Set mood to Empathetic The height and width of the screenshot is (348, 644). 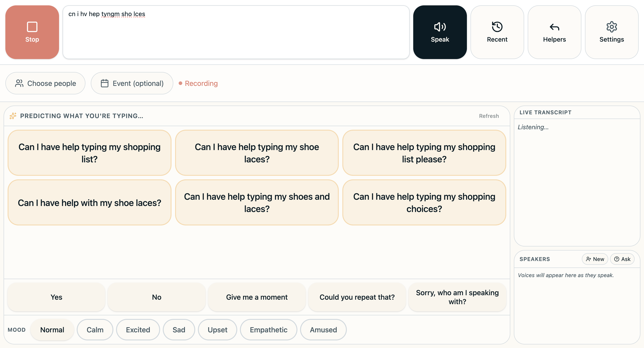269,330
